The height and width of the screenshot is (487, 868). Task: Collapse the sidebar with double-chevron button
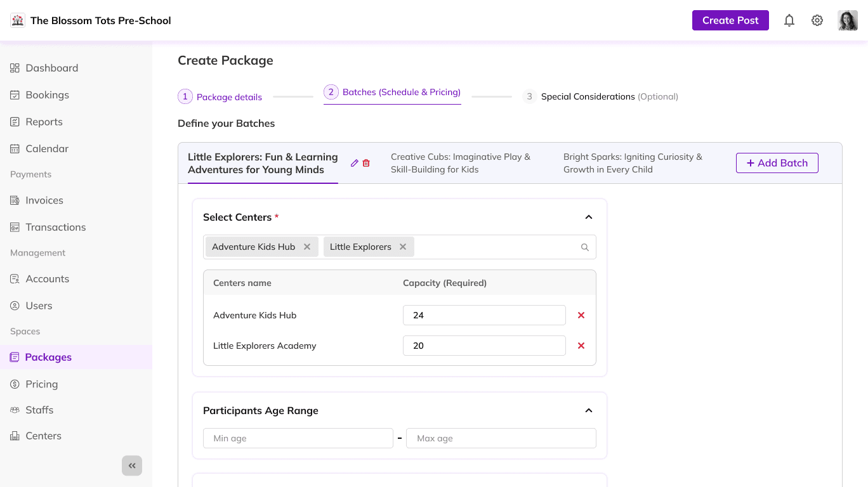132,466
